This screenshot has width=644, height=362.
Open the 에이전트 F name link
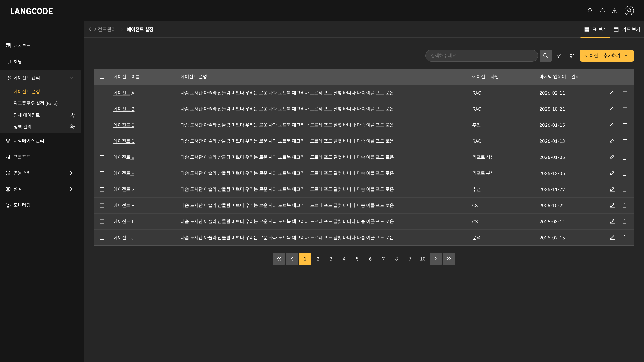tap(123, 173)
